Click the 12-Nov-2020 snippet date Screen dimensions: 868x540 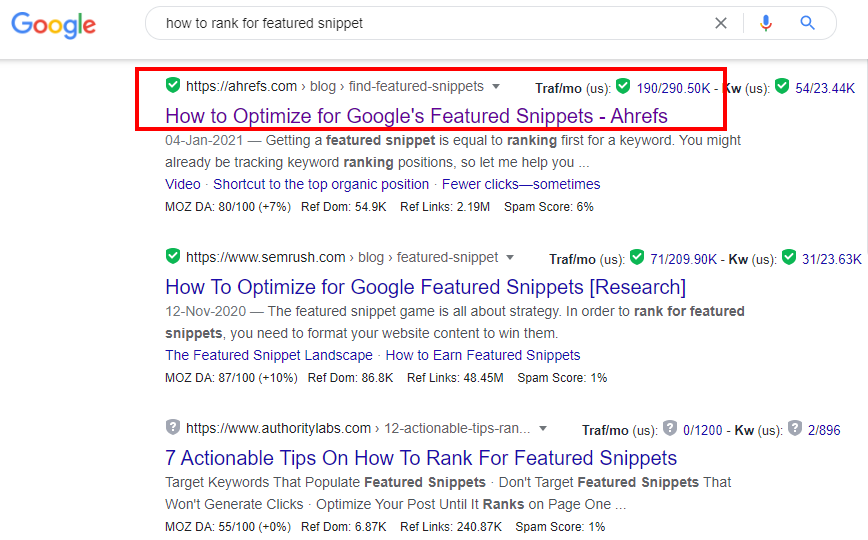click(205, 312)
